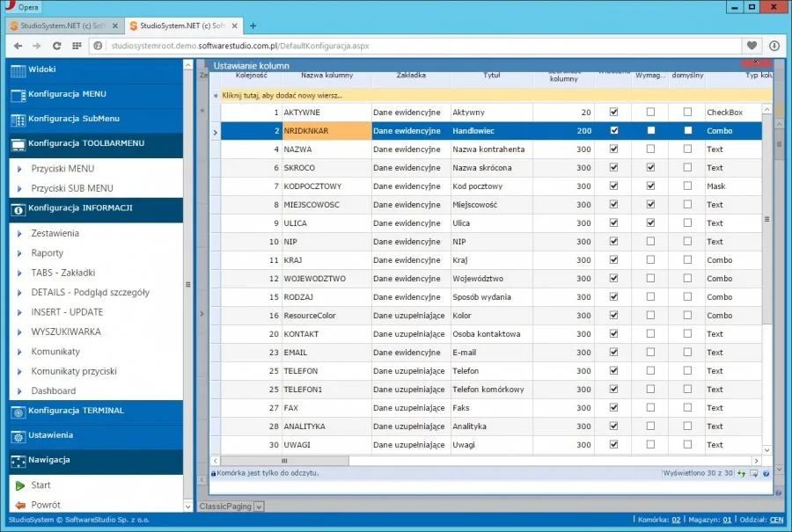Tick the default checkbox in KRAJ row
The image size is (792, 532).
[687, 259]
